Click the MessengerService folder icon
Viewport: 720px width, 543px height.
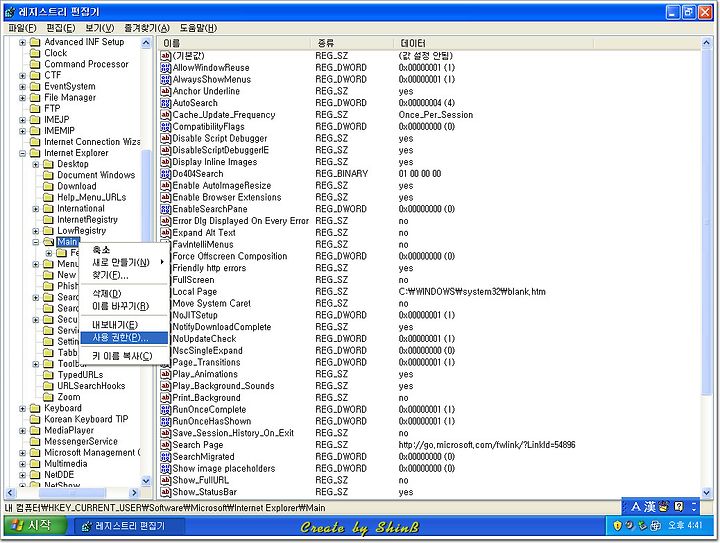coord(35,442)
